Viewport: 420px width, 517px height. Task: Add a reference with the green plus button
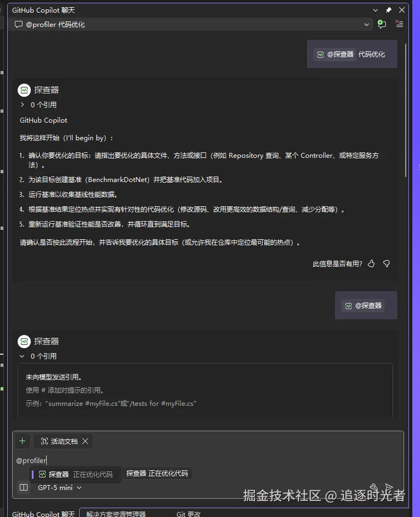click(23, 441)
